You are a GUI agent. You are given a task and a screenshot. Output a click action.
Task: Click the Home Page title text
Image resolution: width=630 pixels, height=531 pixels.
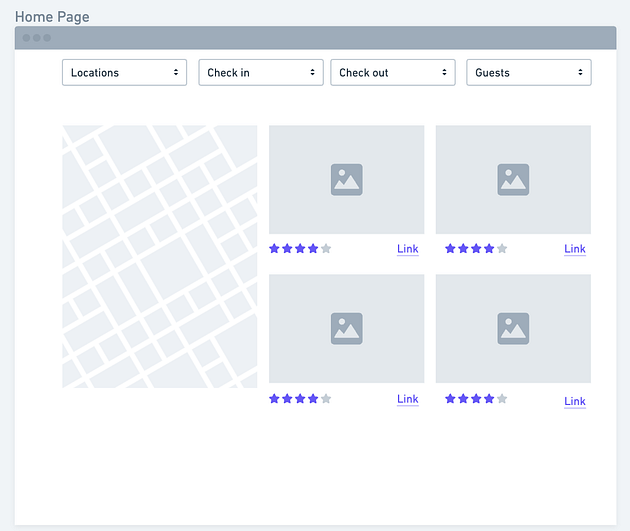tap(52, 17)
